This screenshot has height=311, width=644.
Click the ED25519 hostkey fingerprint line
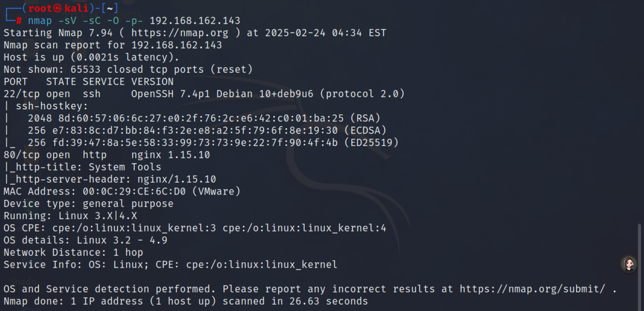tap(213, 143)
